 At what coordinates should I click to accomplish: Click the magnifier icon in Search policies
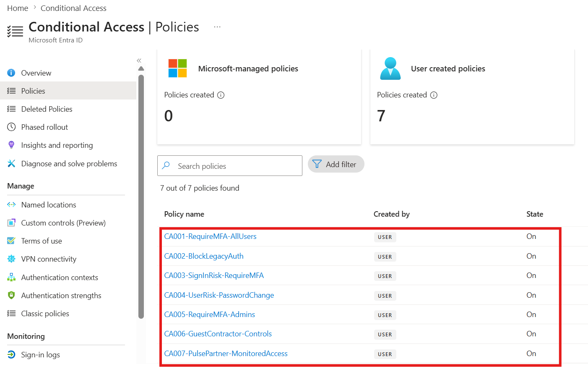(166, 165)
